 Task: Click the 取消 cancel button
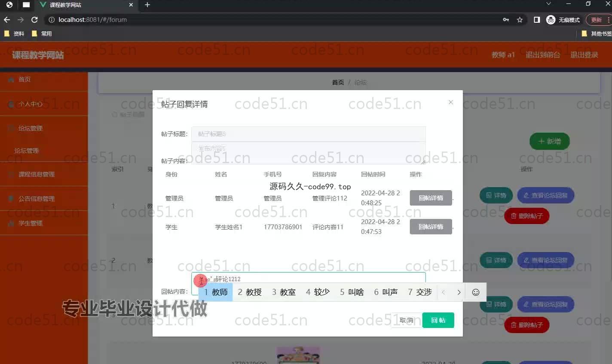(x=406, y=320)
